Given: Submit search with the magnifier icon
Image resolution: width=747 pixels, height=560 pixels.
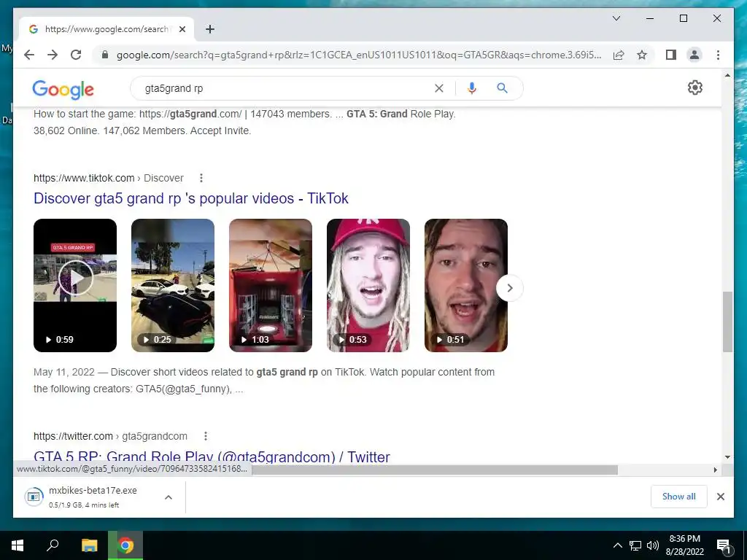Looking at the screenshot, I should pos(502,88).
